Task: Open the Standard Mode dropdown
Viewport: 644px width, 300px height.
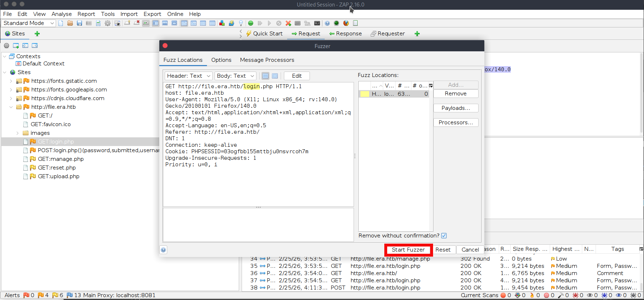Action: (29, 23)
